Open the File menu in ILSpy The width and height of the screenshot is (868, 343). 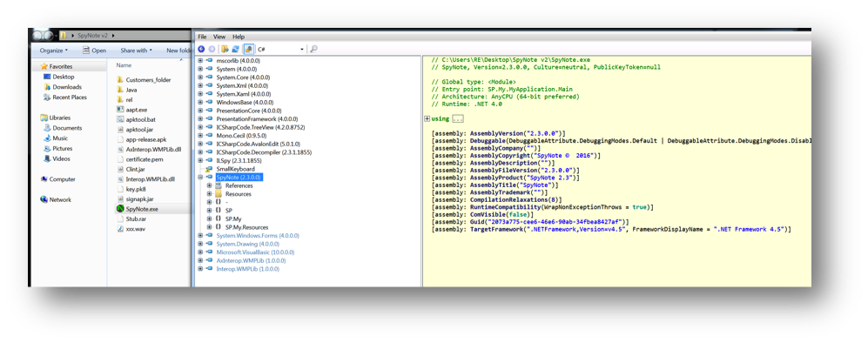(x=202, y=37)
